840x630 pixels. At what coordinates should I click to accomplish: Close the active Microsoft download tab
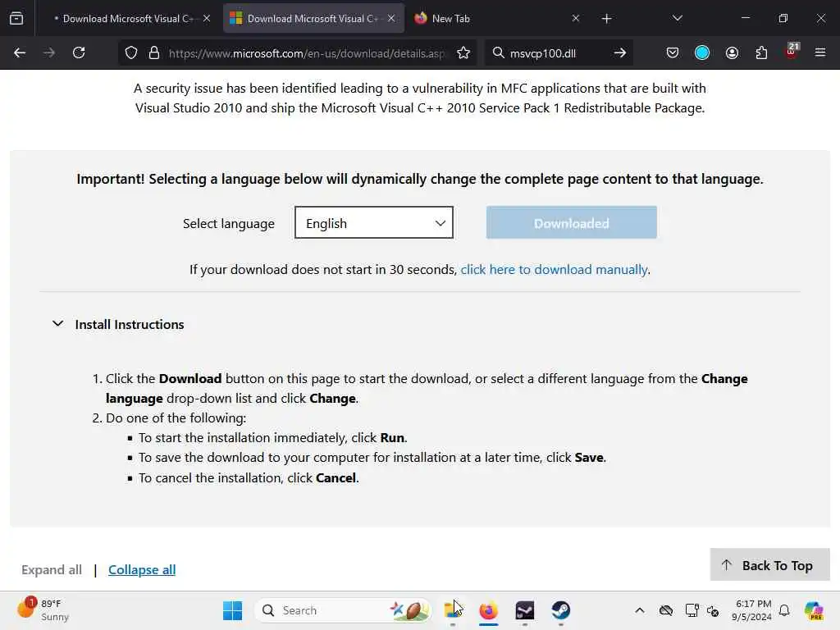[x=391, y=18]
